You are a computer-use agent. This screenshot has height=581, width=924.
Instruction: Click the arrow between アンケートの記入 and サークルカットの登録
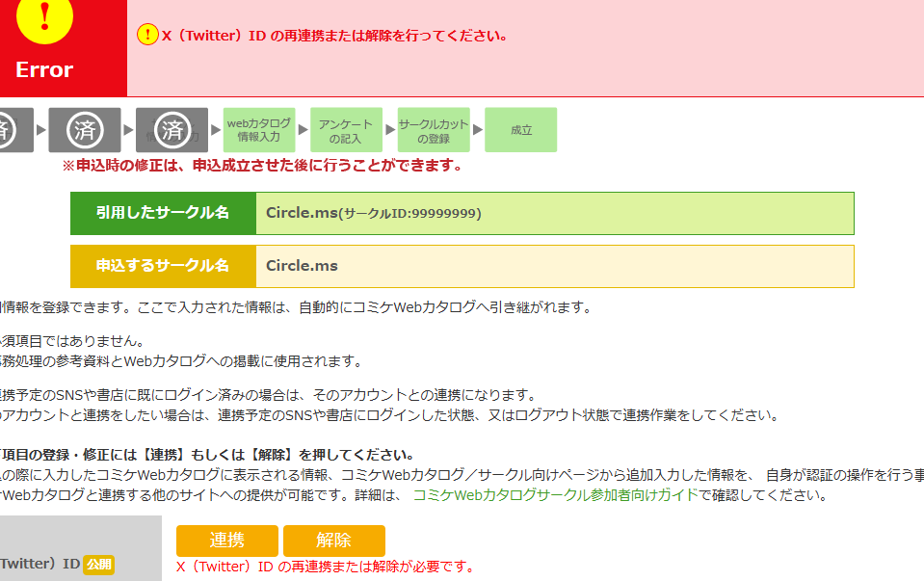390,130
